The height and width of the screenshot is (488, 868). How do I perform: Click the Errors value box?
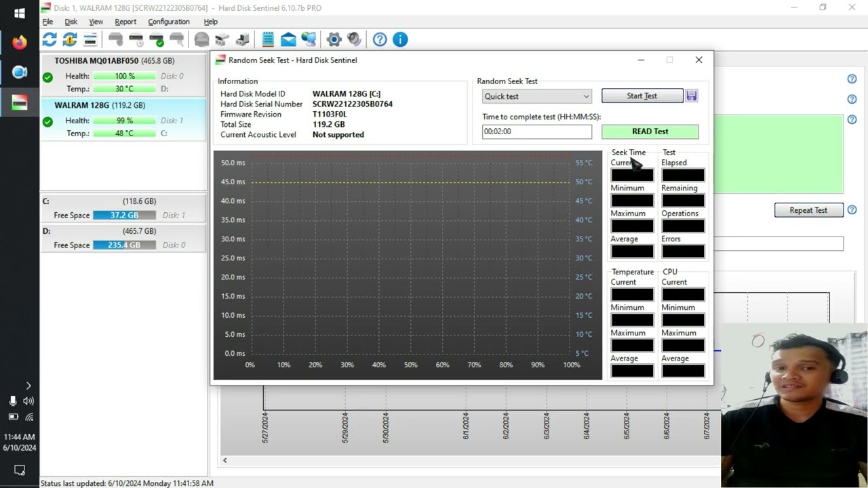tap(683, 251)
